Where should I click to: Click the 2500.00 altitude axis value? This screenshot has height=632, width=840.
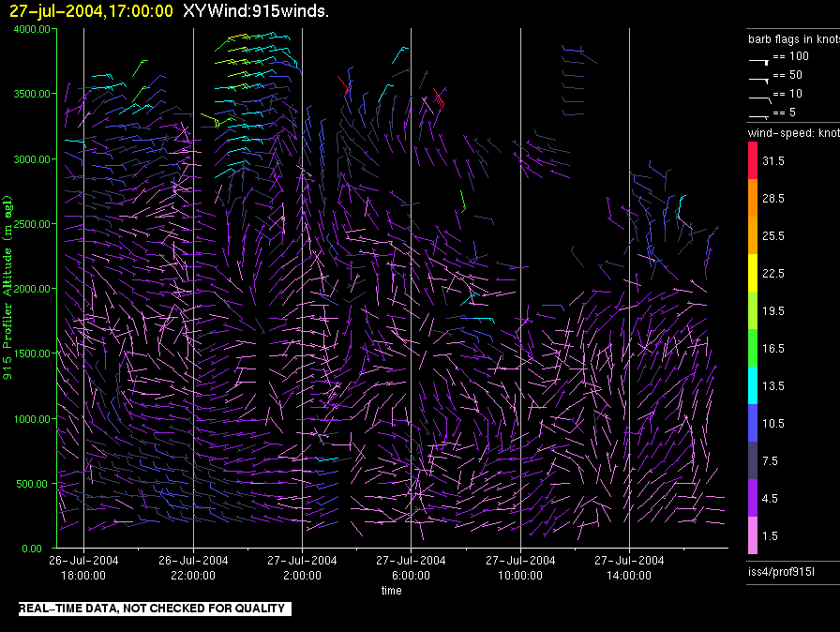(32, 224)
